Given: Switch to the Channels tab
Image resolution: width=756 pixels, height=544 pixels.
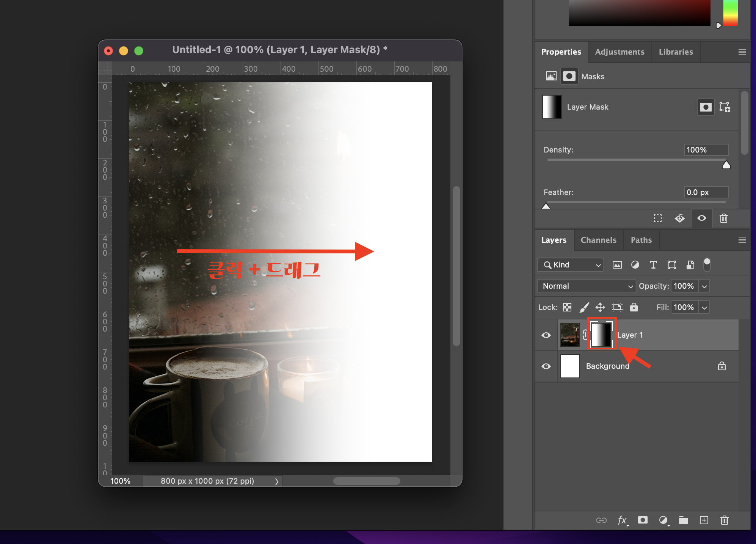Looking at the screenshot, I should point(598,240).
